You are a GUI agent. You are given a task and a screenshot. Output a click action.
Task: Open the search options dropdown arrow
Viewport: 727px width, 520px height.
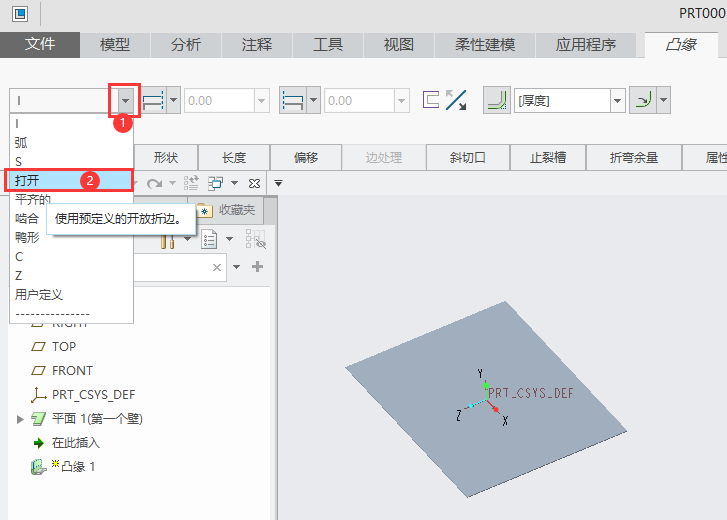(x=236, y=267)
